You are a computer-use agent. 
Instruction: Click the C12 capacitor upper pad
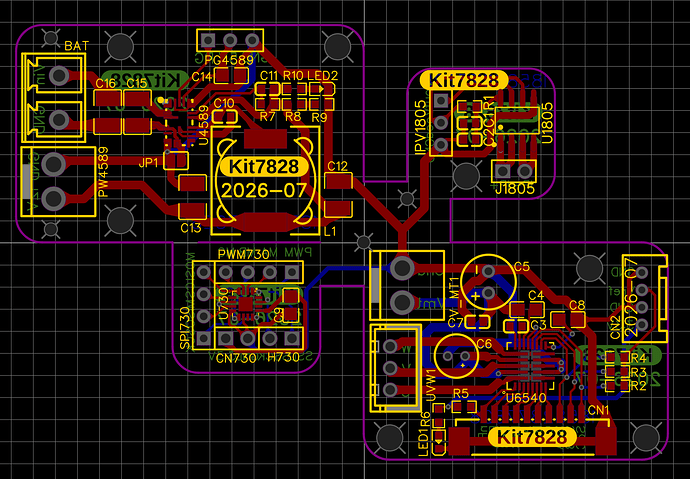(x=338, y=181)
